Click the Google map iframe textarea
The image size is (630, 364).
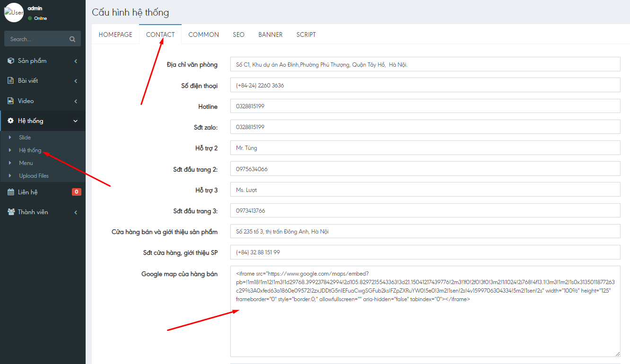(425, 326)
